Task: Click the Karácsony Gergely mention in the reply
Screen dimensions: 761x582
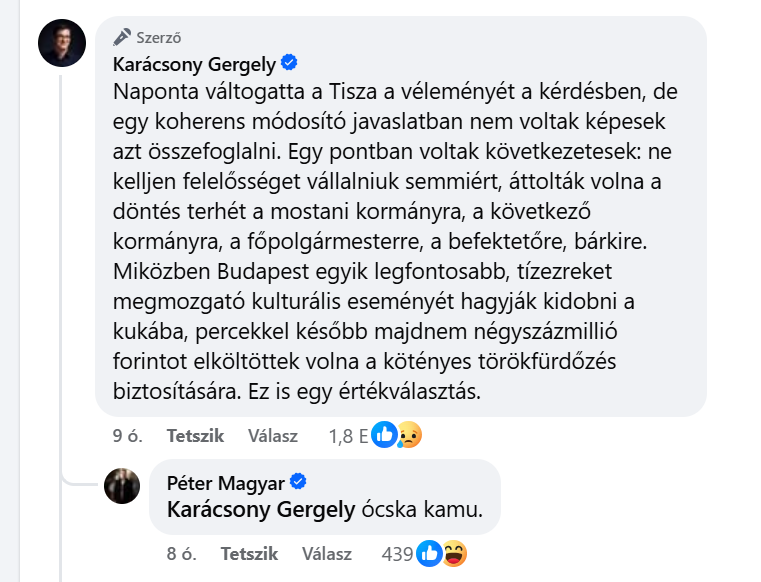Action: tap(261, 509)
